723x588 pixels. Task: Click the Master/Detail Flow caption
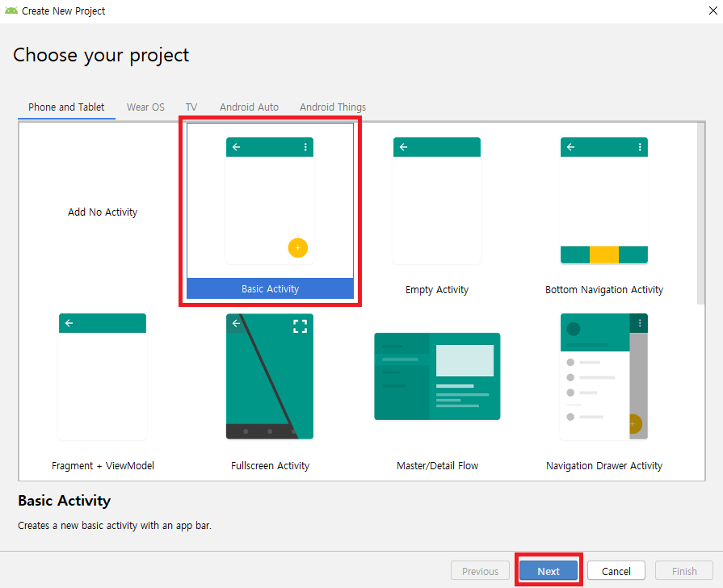pyautogui.click(x=437, y=466)
